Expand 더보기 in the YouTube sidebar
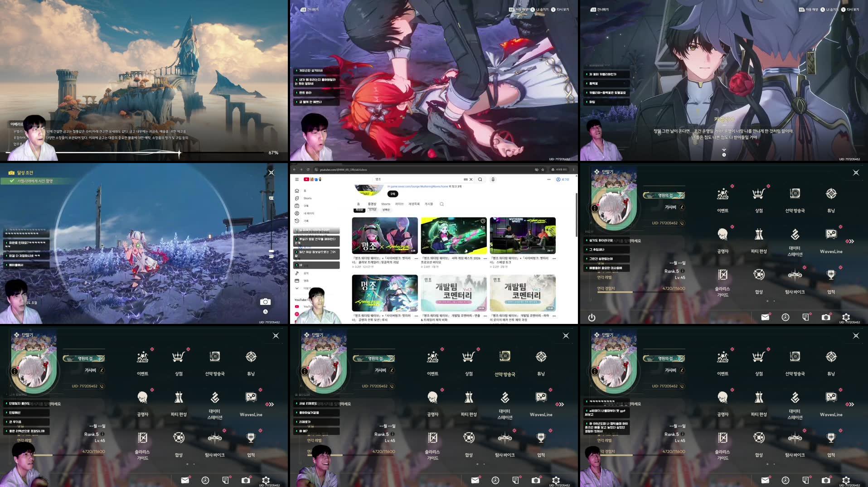Screen dimensions: 868x487 pyautogui.click(x=303, y=288)
